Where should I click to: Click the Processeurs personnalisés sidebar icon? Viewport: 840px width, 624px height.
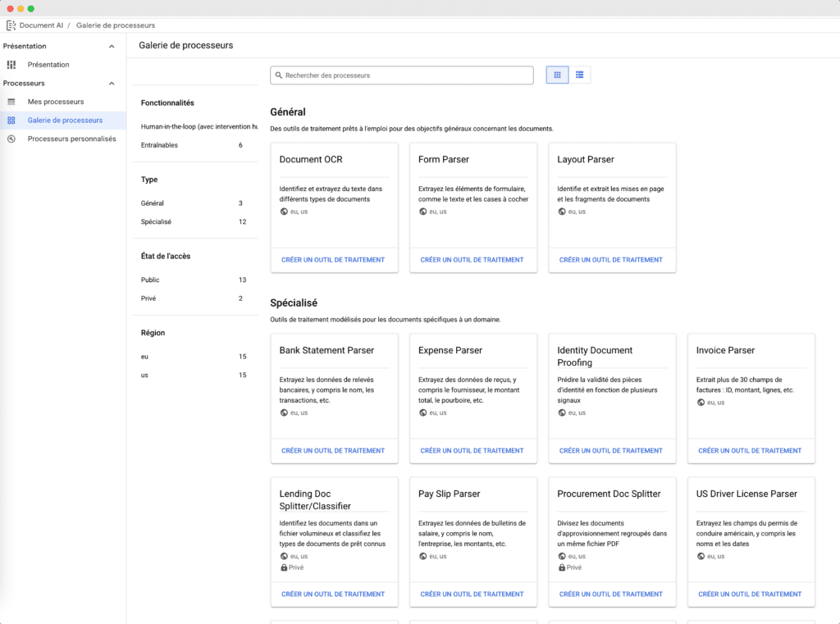11,139
